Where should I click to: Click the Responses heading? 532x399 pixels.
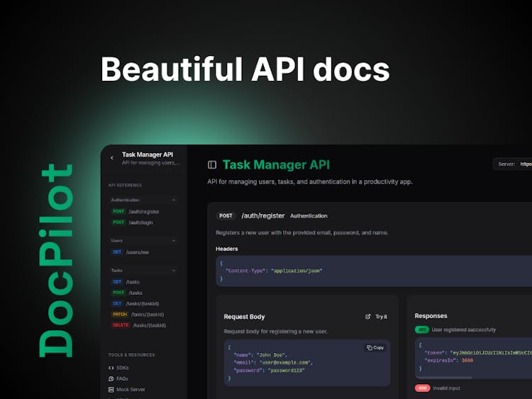(431, 316)
